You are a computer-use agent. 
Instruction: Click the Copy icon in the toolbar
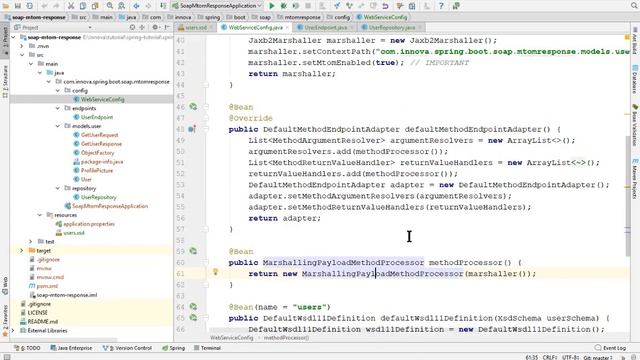(x=82, y=6)
